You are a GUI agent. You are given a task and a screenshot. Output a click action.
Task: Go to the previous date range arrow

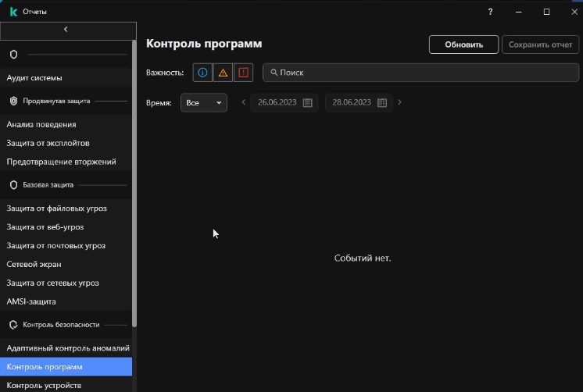(244, 102)
